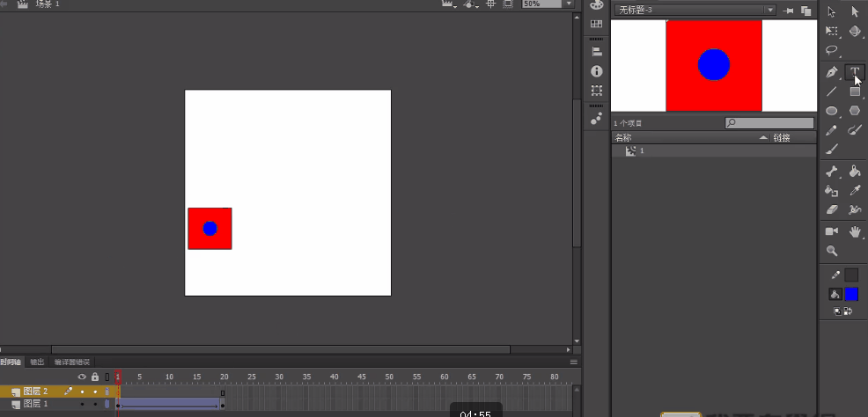Open the Info panel icon

(596, 70)
